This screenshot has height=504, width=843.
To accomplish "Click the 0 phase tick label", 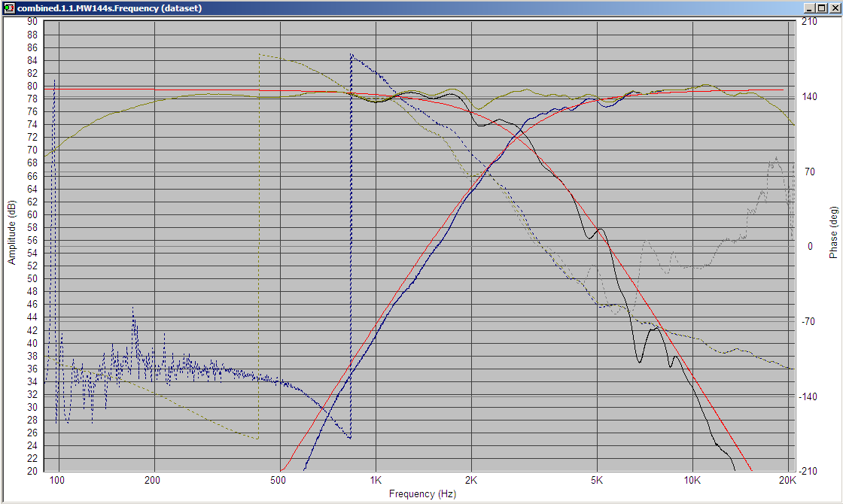I will click(x=810, y=246).
